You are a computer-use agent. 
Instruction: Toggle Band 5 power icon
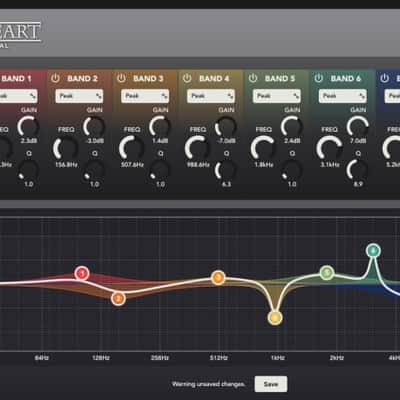(x=253, y=78)
